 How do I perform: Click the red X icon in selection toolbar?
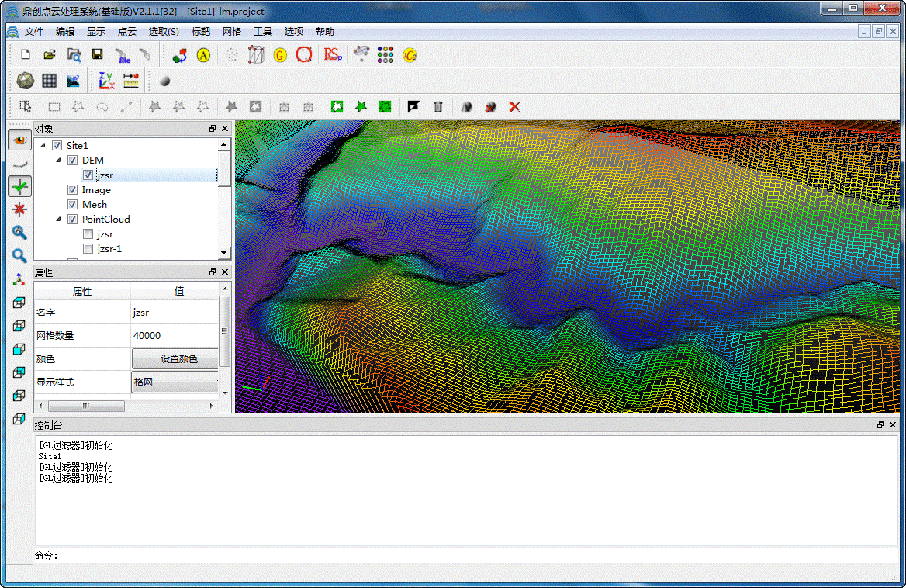514,106
